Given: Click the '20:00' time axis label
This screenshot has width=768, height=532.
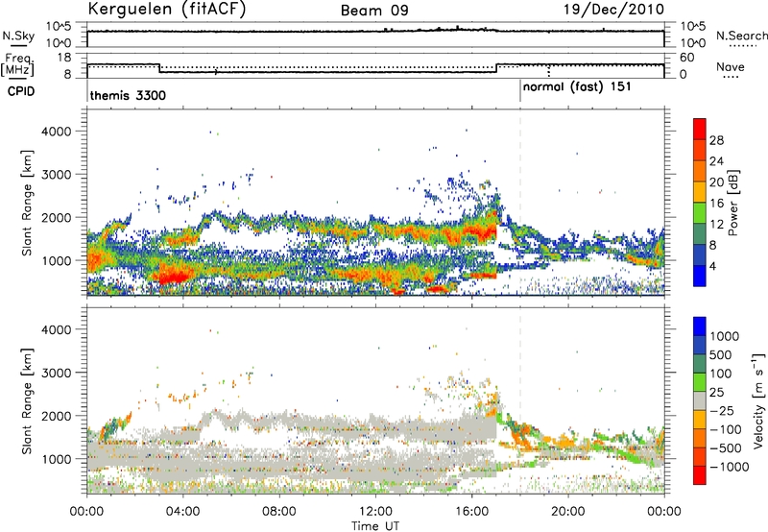Looking at the screenshot, I should tap(567, 512).
